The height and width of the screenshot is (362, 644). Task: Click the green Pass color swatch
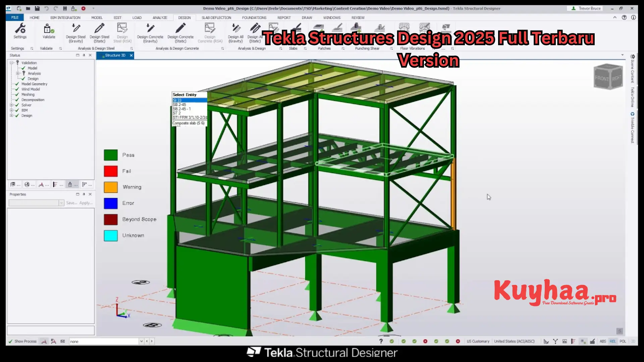110,155
